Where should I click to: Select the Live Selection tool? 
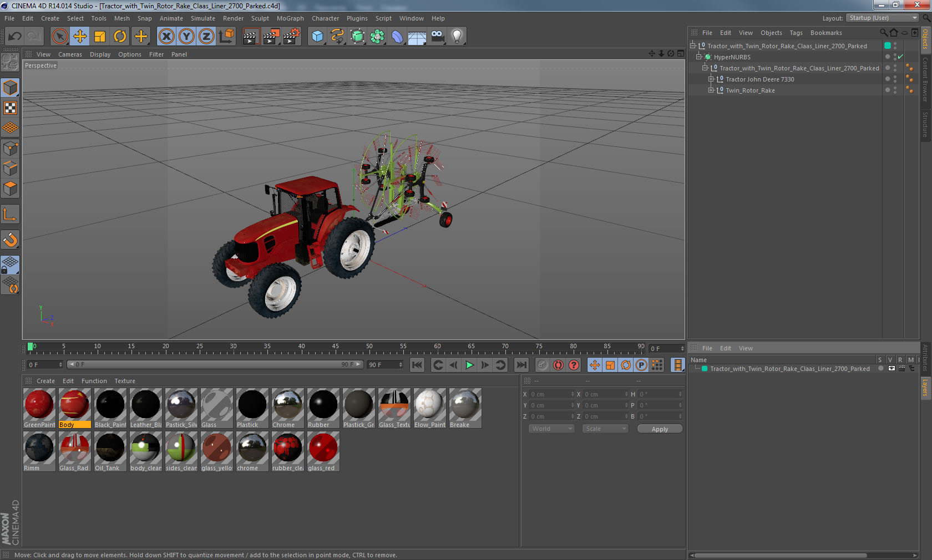(60, 37)
